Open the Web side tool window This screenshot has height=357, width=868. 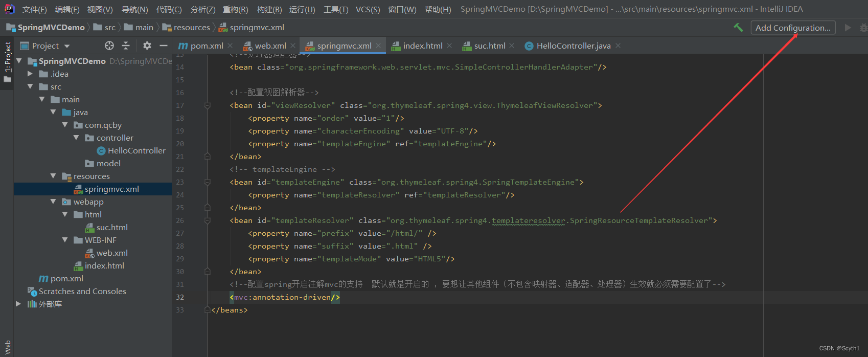[7, 347]
